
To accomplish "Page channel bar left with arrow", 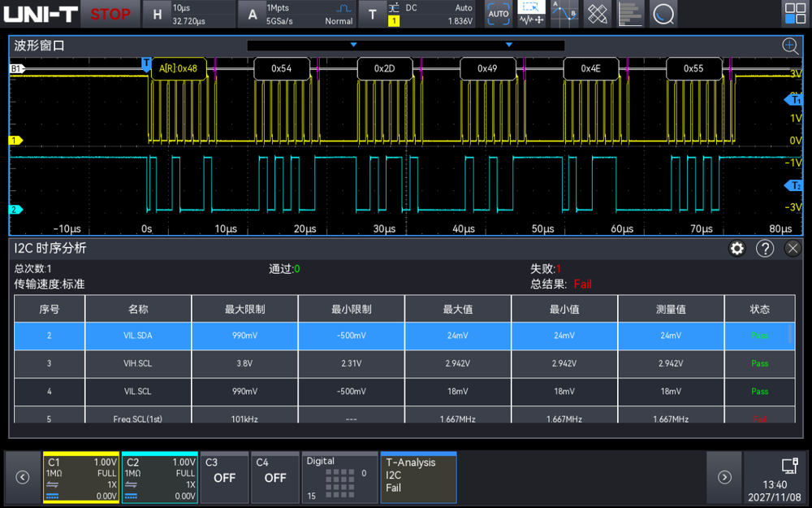I will pos(22,477).
